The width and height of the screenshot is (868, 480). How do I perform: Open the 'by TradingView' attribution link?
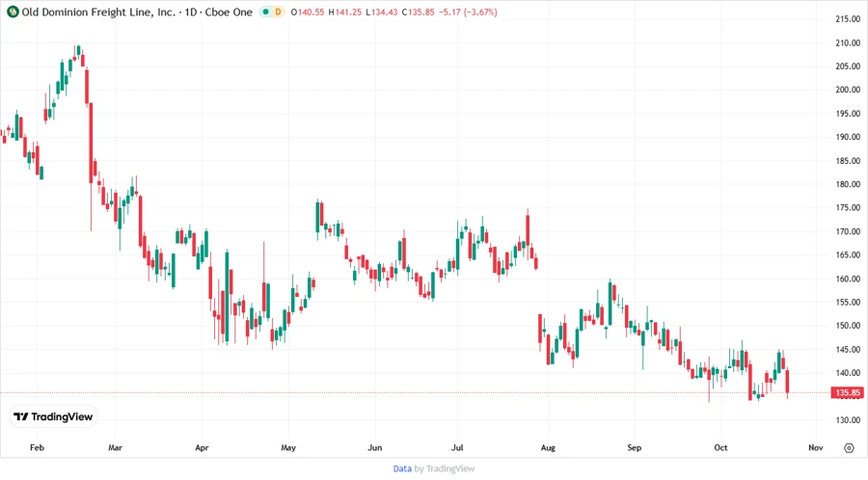tap(445, 468)
